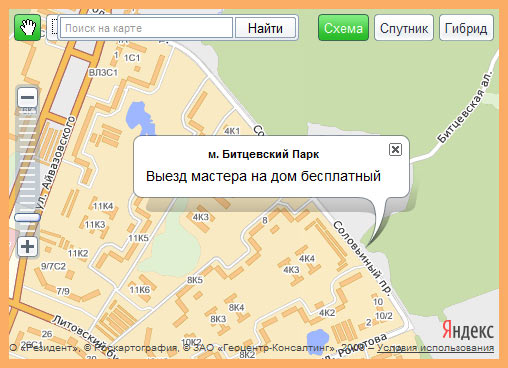Click building label '10/2'

click(384, 315)
